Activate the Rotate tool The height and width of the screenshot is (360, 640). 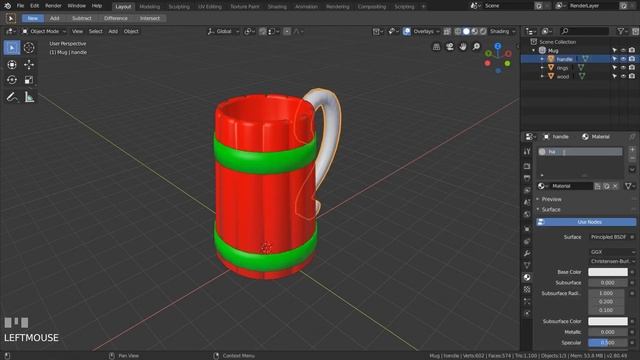[12, 80]
